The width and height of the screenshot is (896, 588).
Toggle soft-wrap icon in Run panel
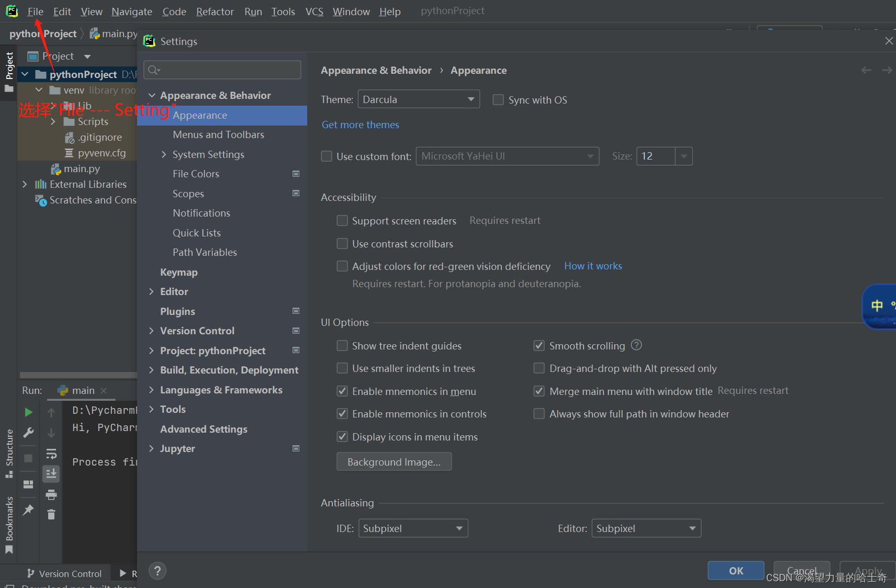51,454
